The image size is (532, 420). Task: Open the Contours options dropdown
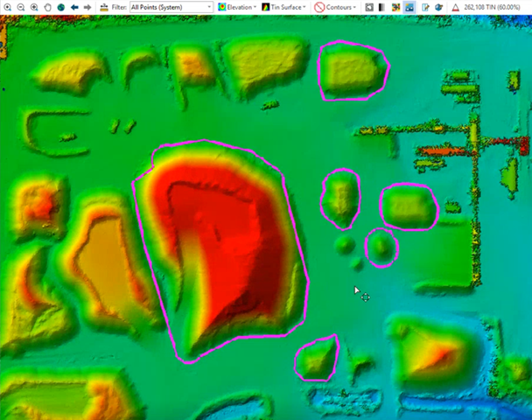pos(335,7)
